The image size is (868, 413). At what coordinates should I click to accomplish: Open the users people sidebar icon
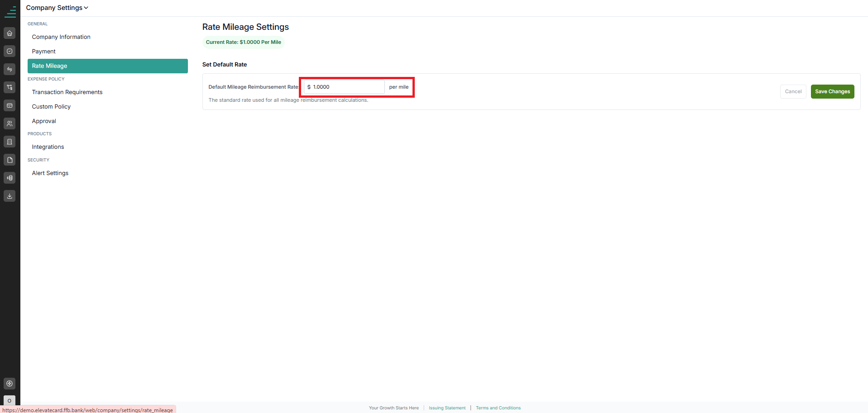(x=10, y=123)
